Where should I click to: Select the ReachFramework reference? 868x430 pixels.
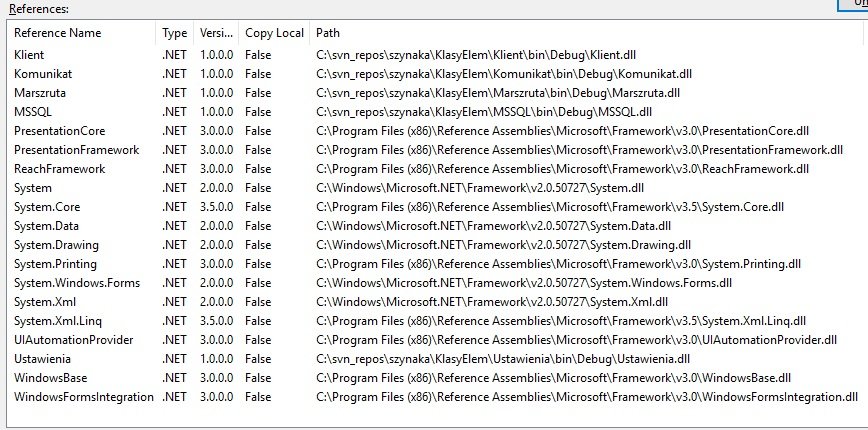point(59,169)
